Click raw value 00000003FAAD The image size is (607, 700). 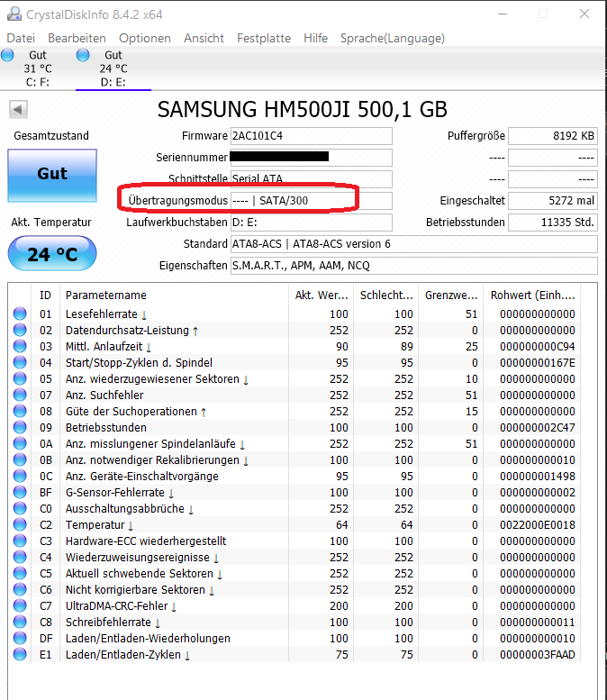click(x=538, y=654)
